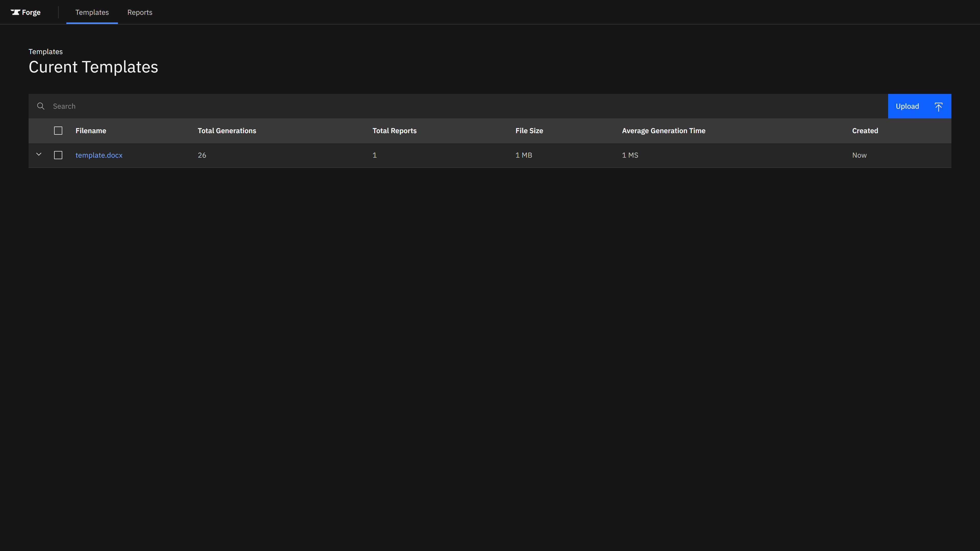The width and height of the screenshot is (980, 551).
Task: Click the Forge brand name text
Action: [31, 12]
